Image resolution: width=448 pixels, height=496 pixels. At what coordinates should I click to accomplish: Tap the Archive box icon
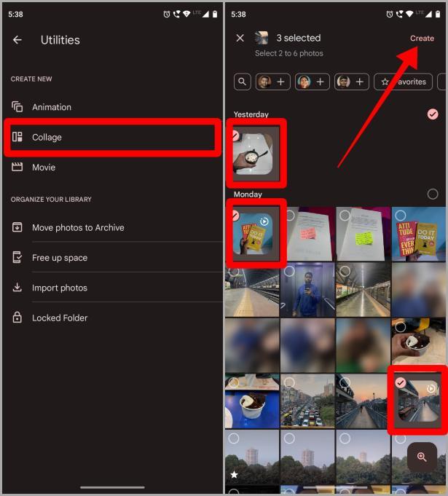[x=17, y=227]
